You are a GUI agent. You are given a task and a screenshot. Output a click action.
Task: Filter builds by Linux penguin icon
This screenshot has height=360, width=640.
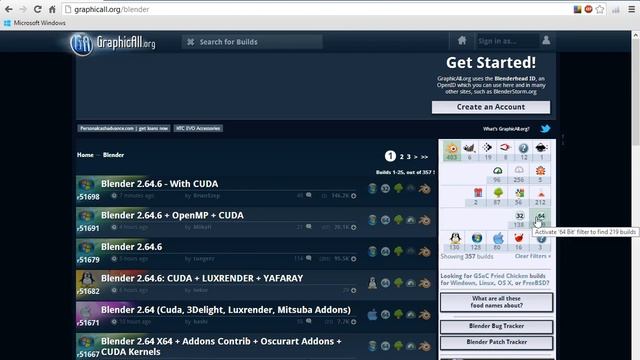tap(455, 241)
